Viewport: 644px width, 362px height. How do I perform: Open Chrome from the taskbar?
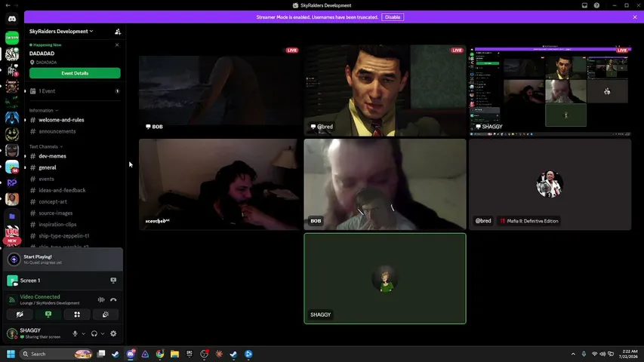click(x=160, y=354)
